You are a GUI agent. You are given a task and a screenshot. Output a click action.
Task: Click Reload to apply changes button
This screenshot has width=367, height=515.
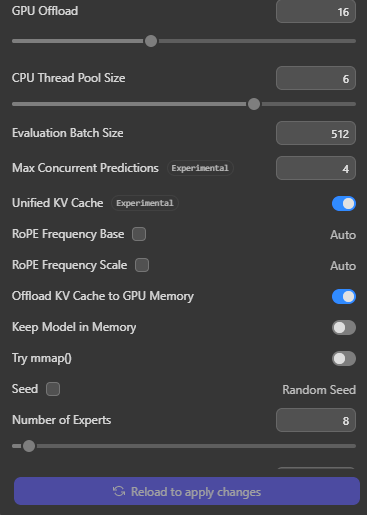(x=187, y=491)
